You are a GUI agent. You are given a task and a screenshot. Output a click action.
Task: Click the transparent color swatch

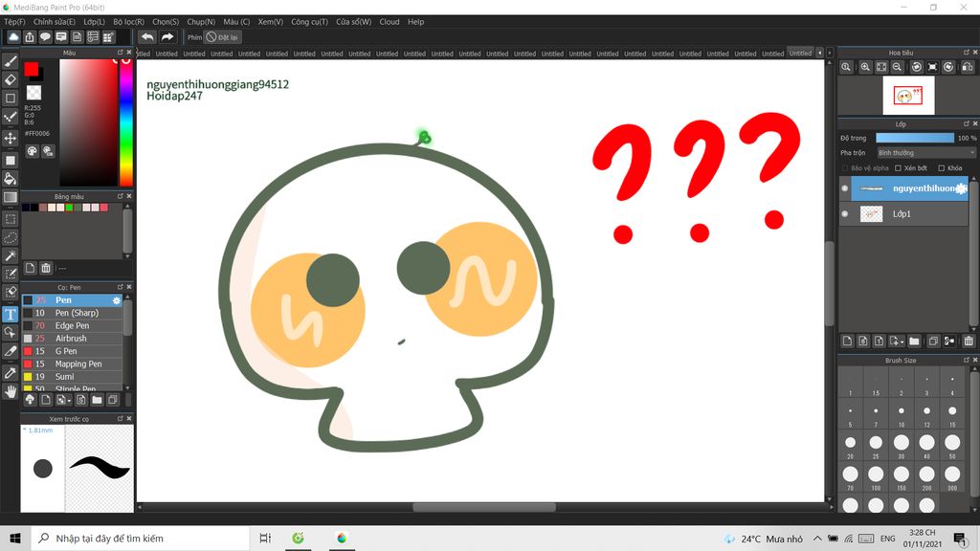(33, 93)
